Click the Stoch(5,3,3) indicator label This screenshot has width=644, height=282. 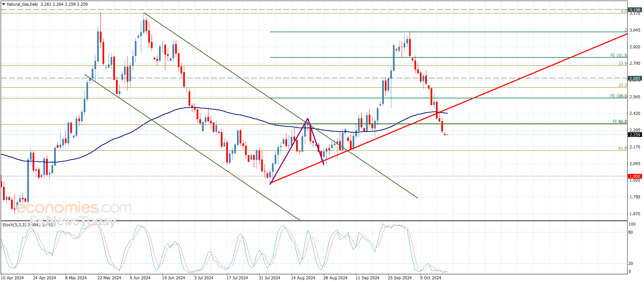(14, 225)
